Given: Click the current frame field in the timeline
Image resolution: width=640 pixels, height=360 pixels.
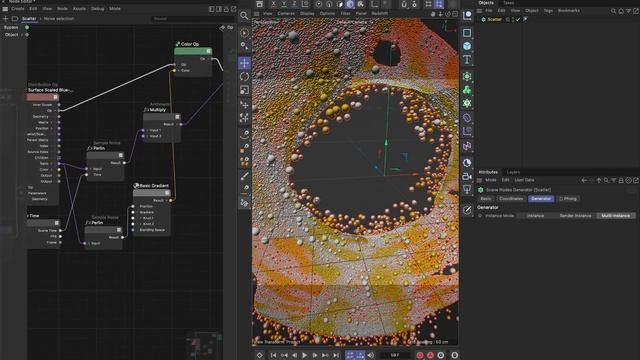Looking at the screenshot, I should pyautogui.click(x=395, y=356).
